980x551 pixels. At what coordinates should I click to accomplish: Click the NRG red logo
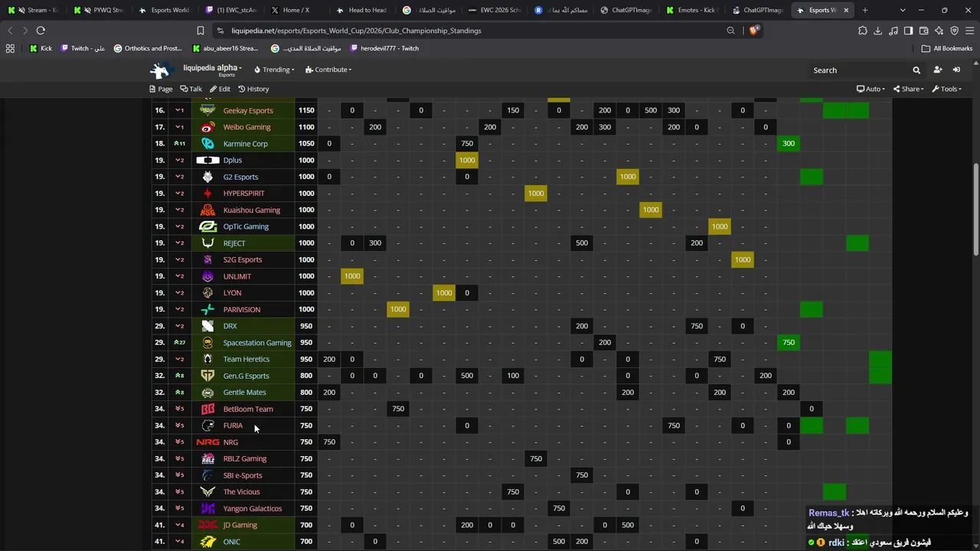click(207, 442)
